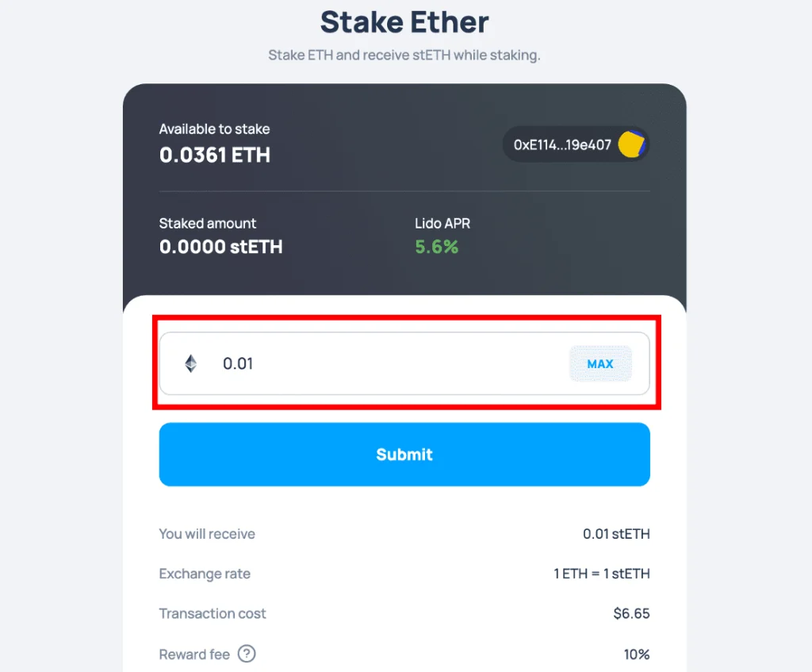Viewport: 812px width, 672px height.
Task: Click the Stake Ether page heading
Action: [404, 22]
